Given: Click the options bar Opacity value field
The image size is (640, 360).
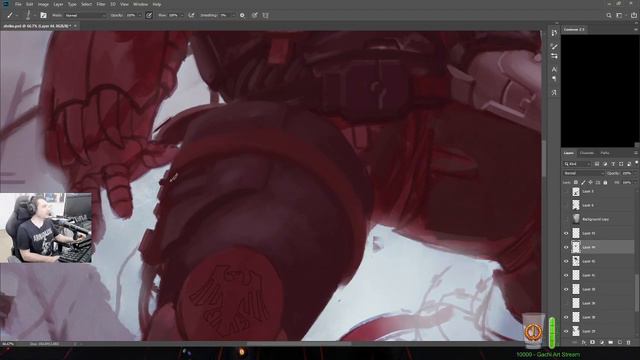Looking at the screenshot, I should (x=131, y=16).
